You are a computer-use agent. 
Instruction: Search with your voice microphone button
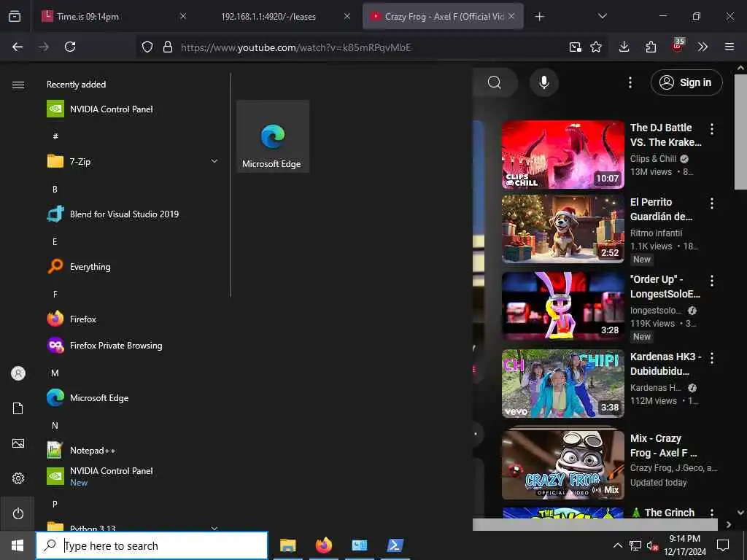[x=544, y=83]
